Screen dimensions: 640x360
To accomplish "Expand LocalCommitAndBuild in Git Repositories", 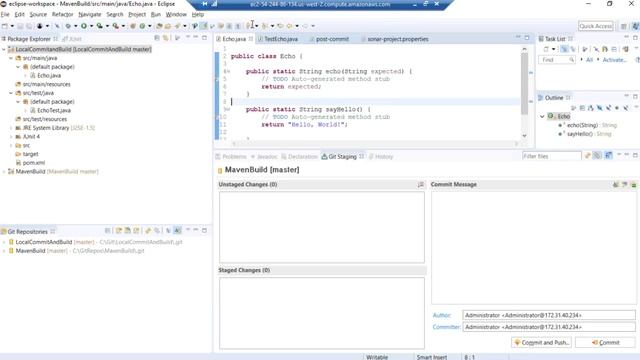I will [x=4, y=242].
